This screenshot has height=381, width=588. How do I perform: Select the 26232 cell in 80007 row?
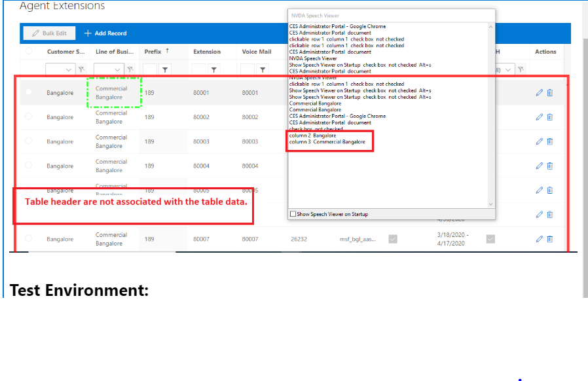coord(299,239)
